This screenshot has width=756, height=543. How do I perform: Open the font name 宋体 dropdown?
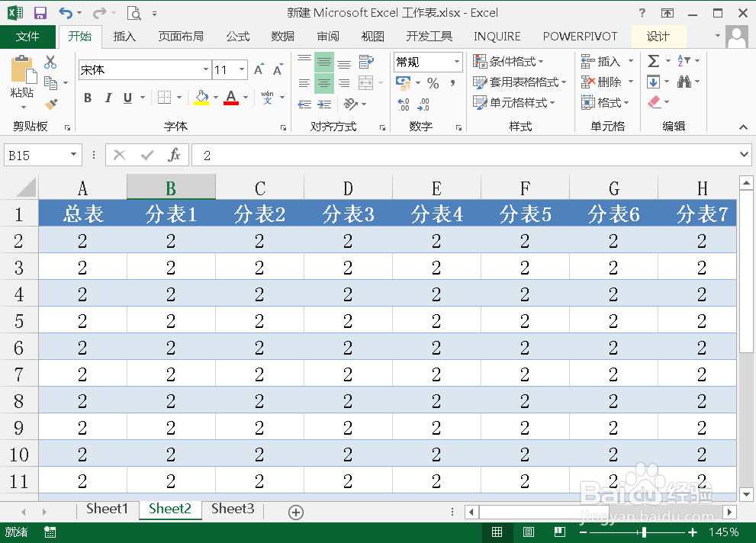coord(206,70)
